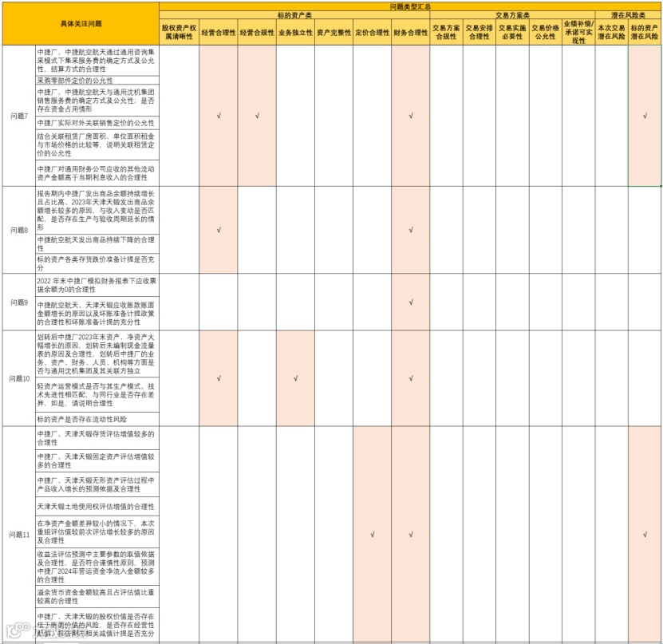Click the 问题8 checkmark under 经营合理性
Screen dimensions: 663x644
(219, 230)
